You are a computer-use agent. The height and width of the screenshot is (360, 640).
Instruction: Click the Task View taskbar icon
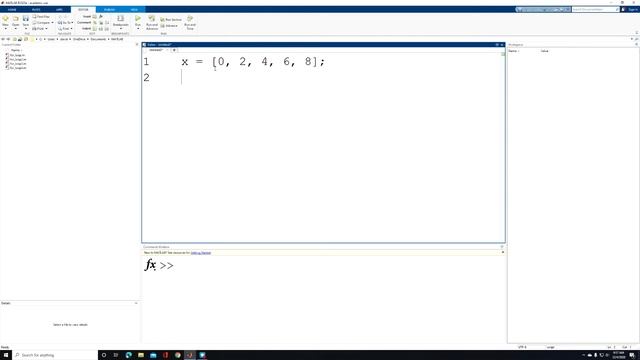116,355
